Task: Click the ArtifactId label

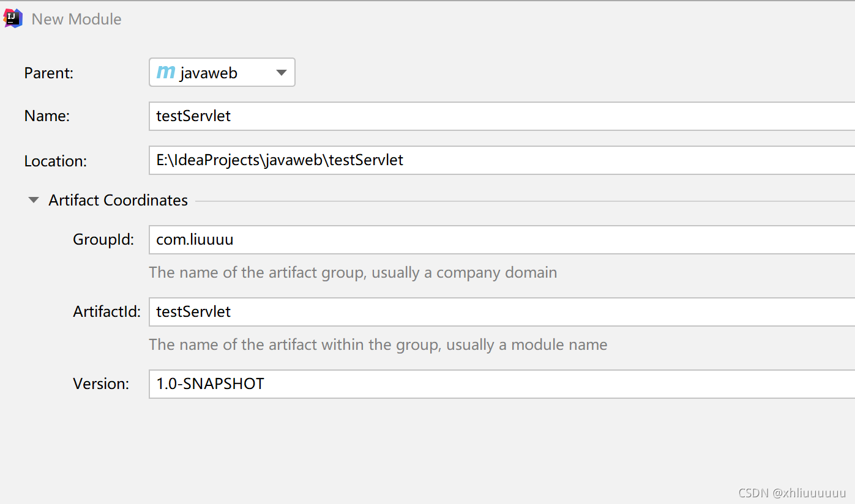Action: (106, 312)
